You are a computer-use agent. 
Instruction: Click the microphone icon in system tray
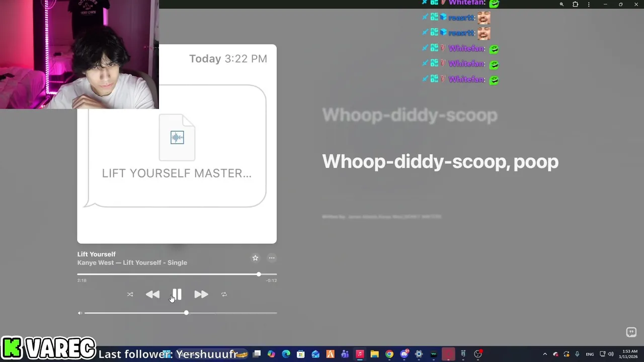point(577,354)
